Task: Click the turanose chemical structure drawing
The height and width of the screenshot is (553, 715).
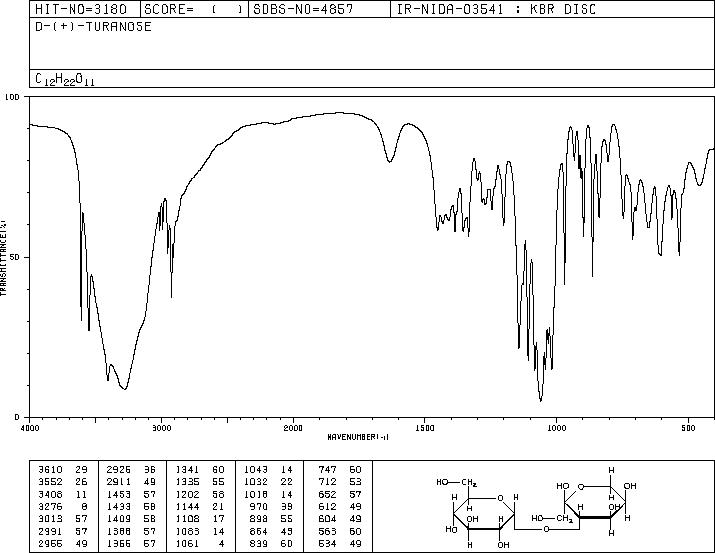Action: click(536, 507)
